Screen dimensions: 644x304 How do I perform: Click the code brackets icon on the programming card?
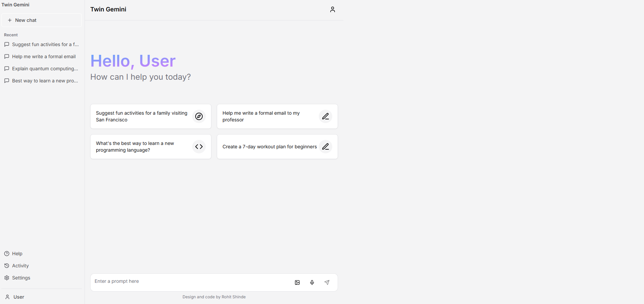(199, 147)
